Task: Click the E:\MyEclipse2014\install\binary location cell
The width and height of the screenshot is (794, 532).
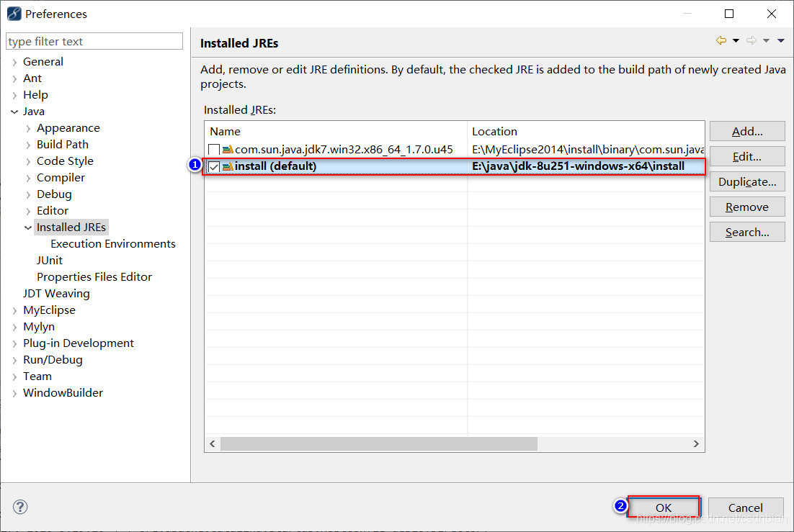Action: click(587, 149)
